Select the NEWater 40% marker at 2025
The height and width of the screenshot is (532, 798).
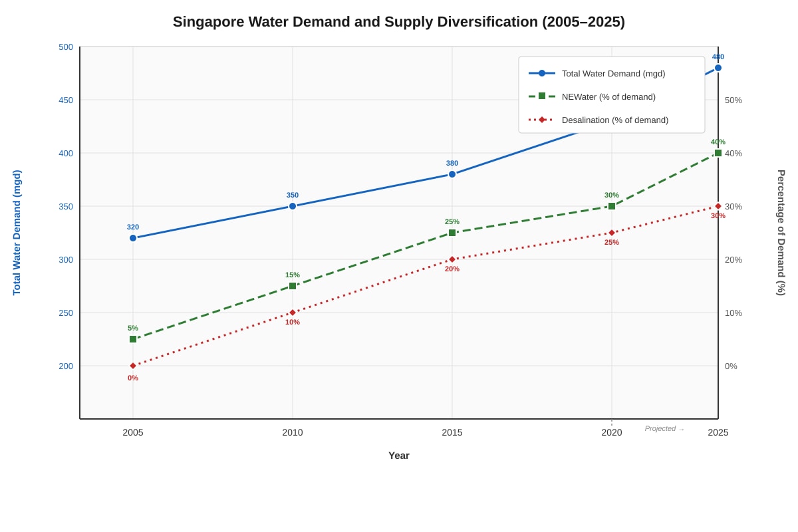(718, 153)
